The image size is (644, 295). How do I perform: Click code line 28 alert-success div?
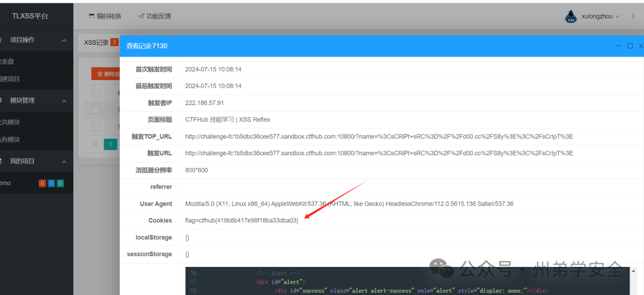(411, 290)
